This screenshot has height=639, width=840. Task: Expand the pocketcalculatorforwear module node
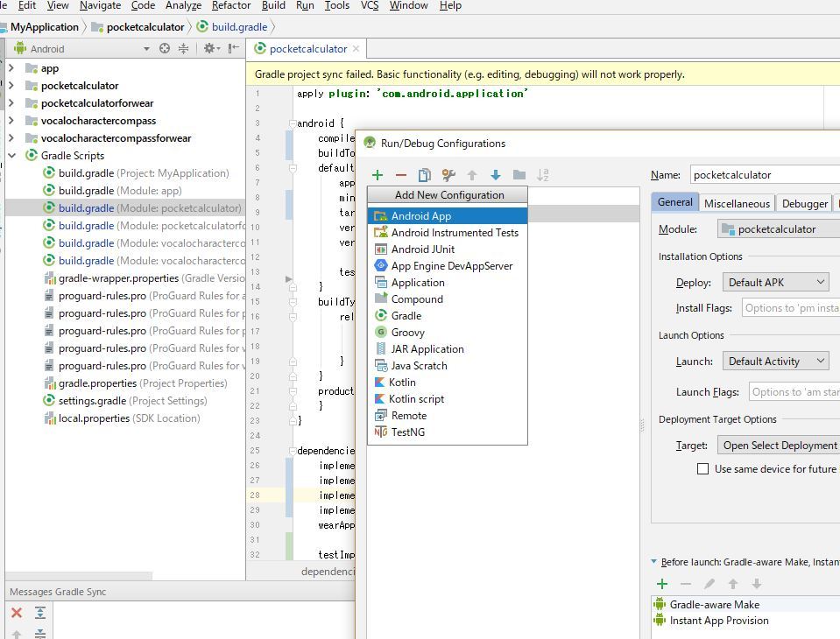pyautogui.click(x=11, y=103)
